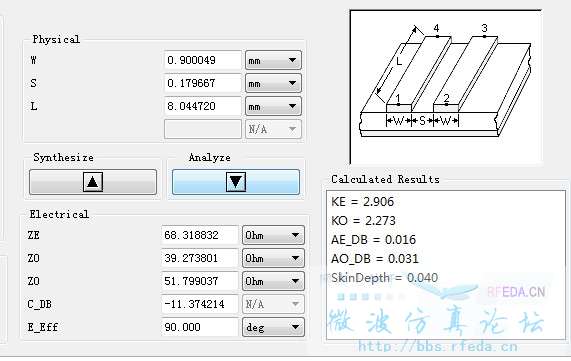Open the E_Eff deg unit dropdown
Screen dimensions: 571x361
click(273, 327)
